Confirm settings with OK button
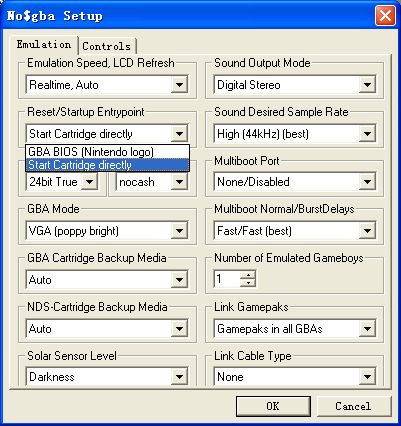The width and height of the screenshot is (401, 426). pyautogui.click(x=273, y=406)
